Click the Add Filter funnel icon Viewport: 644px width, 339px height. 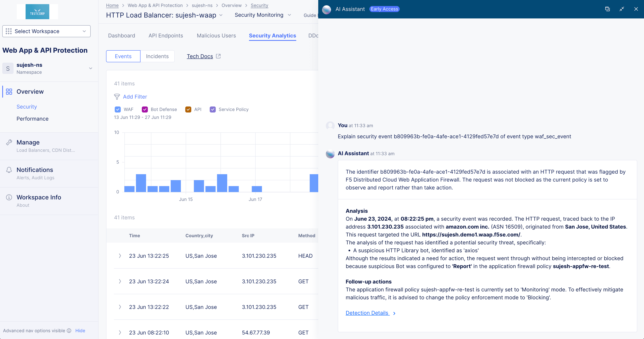click(117, 97)
